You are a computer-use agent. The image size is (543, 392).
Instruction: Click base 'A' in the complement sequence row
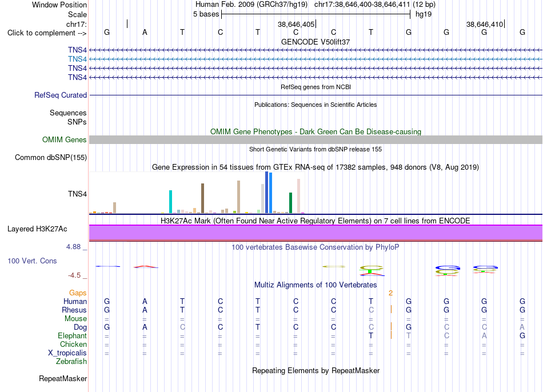[145, 33]
